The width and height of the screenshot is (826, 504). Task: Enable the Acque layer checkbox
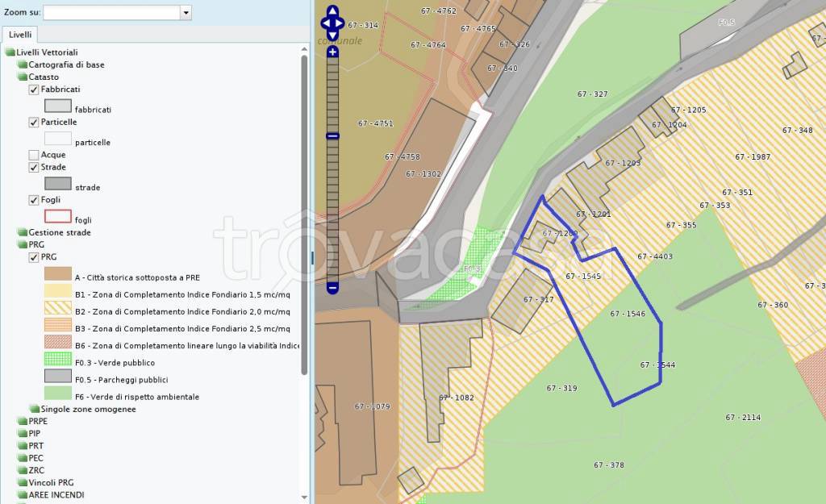pos(34,155)
